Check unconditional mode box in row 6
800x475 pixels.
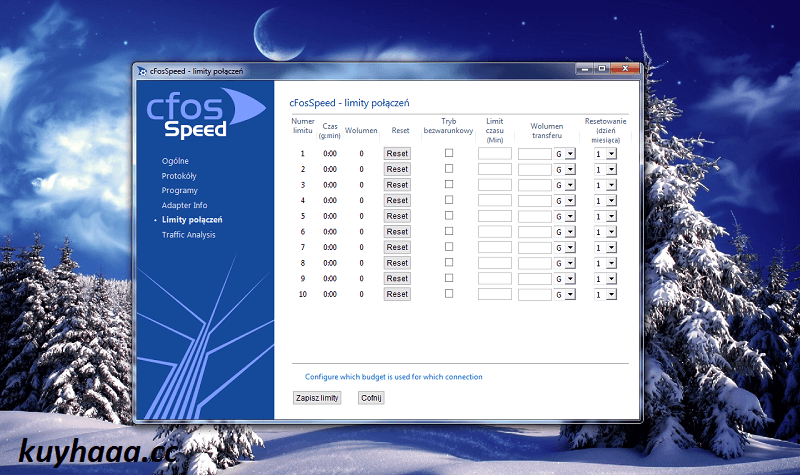click(x=449, y=231)
